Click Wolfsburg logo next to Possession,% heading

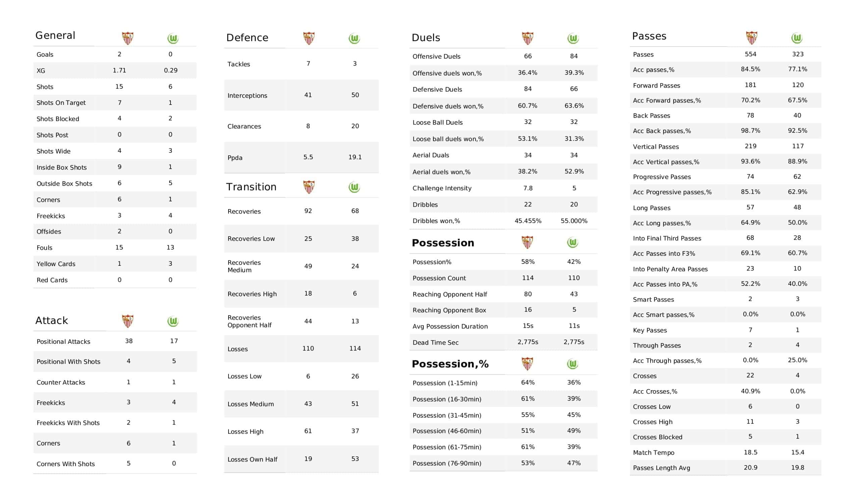click(x=573, y=364)
